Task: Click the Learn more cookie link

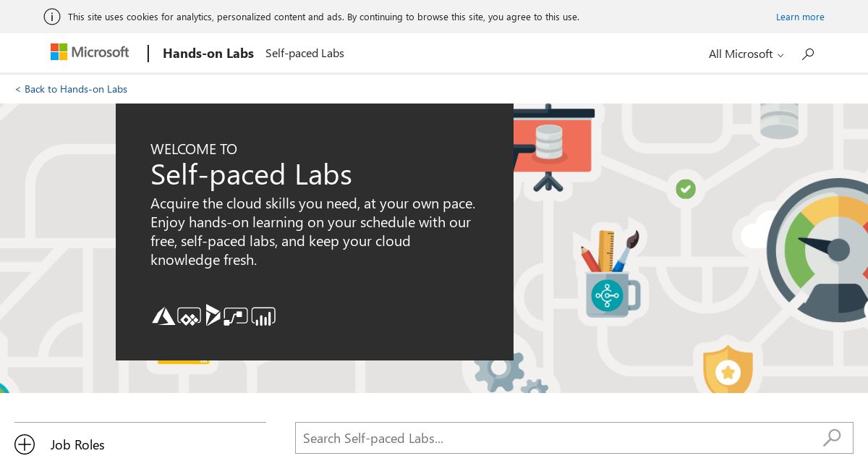Action: (800, 17)
